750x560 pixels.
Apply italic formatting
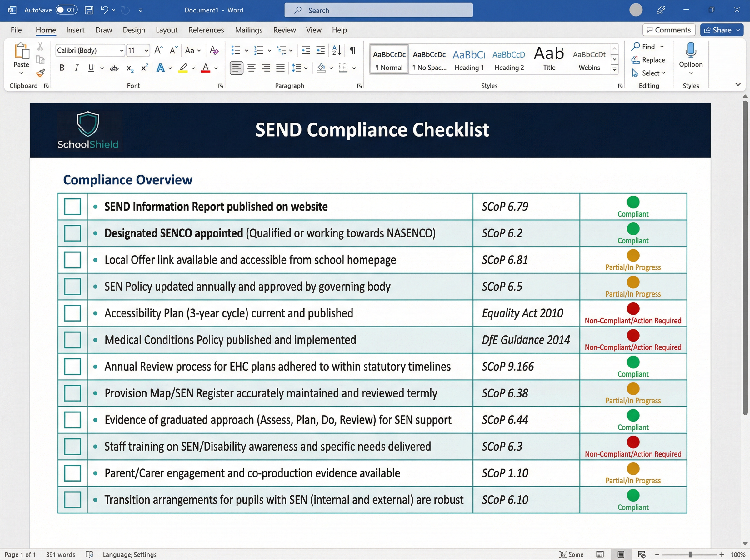[x=76, y=68]
